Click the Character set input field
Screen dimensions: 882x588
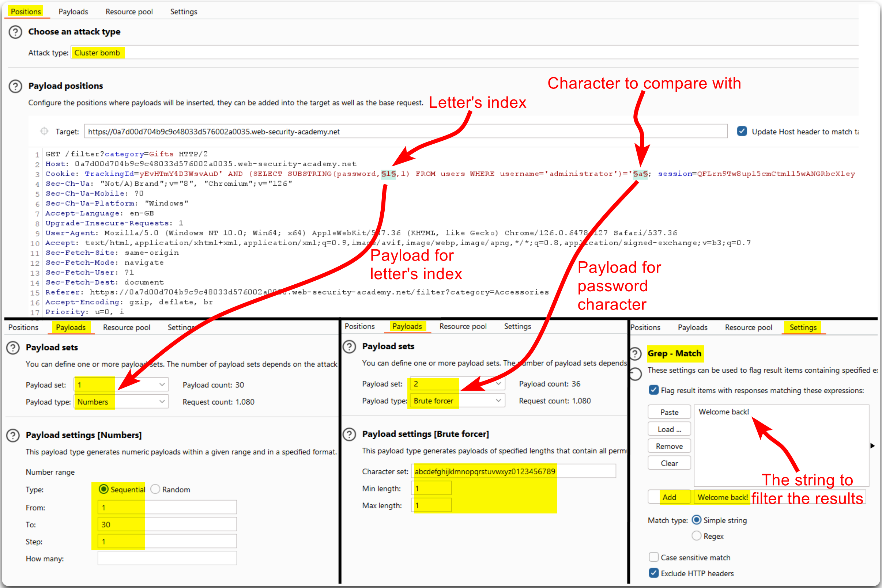pos(513,471)
